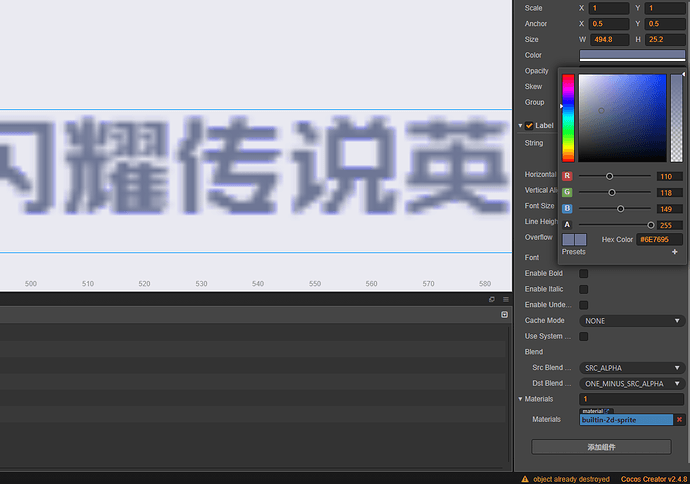The width and height of the screenshot is (690, 484).
Task: Adjust the R red slider
Action: coord(615,176)
